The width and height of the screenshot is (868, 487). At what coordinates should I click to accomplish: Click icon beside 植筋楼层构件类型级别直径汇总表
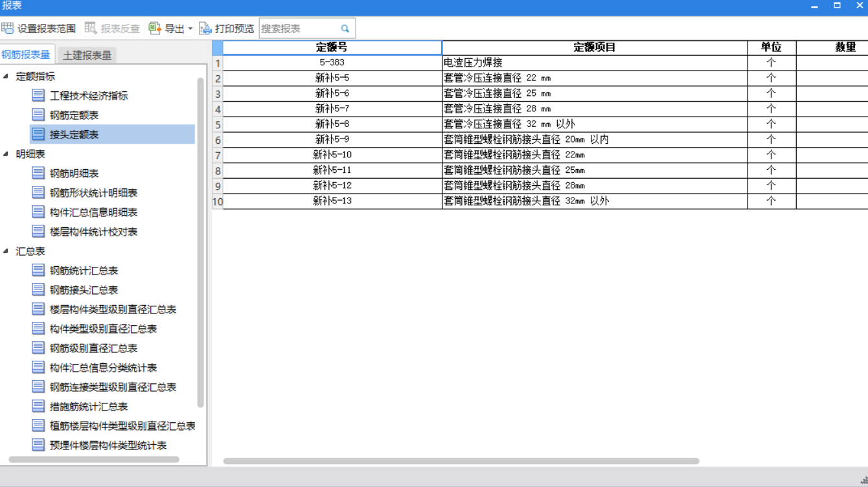pos(38,425)
